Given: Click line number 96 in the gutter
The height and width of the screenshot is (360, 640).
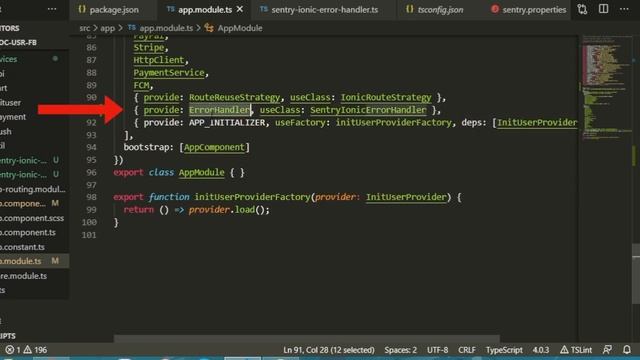Looking at the screenshot, I should pos(91,172).
